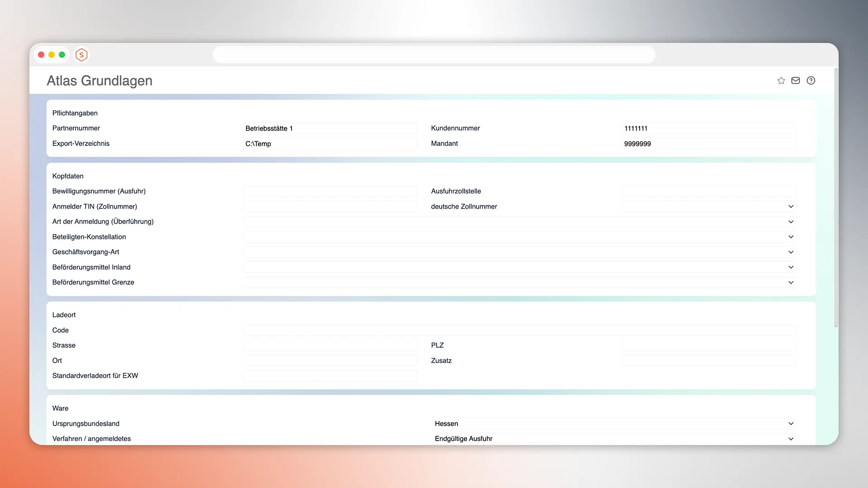868x488 pixels.
Task: Open the help question mark icon
Action: pos(811,80)
